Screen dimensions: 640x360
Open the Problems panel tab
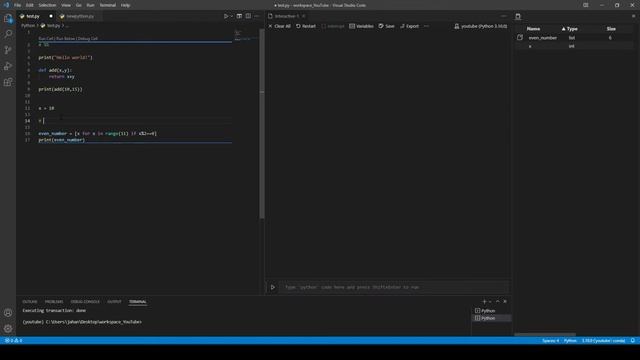pyautogui.click(x=54, y=302)
